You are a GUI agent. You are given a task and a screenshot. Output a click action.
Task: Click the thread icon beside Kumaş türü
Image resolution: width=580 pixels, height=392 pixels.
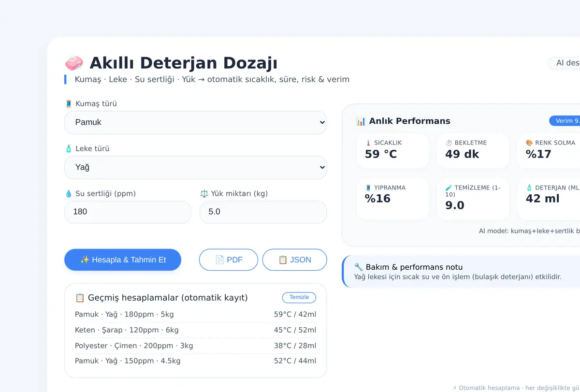point(69,103)
